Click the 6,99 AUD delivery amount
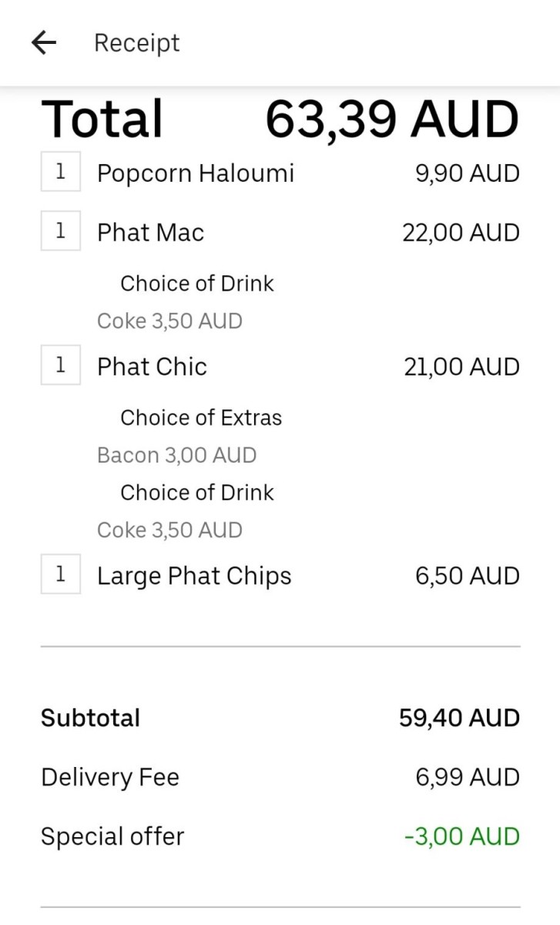This screenshot has height=925, width=560. [x=468, y=777]
